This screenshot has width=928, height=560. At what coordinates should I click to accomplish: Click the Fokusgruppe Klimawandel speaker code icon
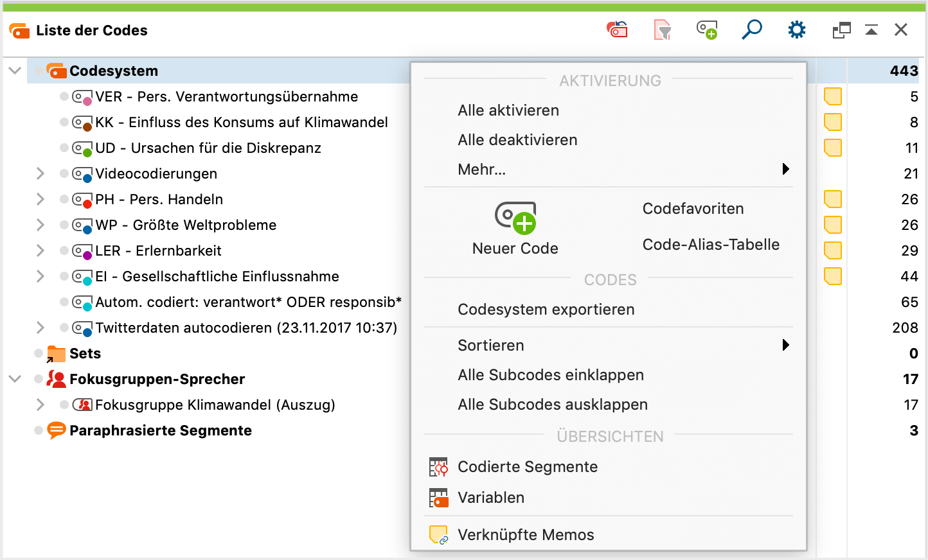82,405
